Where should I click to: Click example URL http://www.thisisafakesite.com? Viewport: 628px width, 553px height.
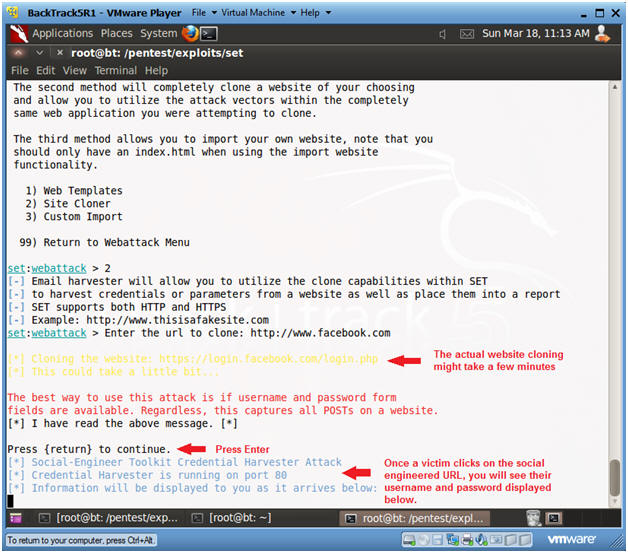(177, 320)
